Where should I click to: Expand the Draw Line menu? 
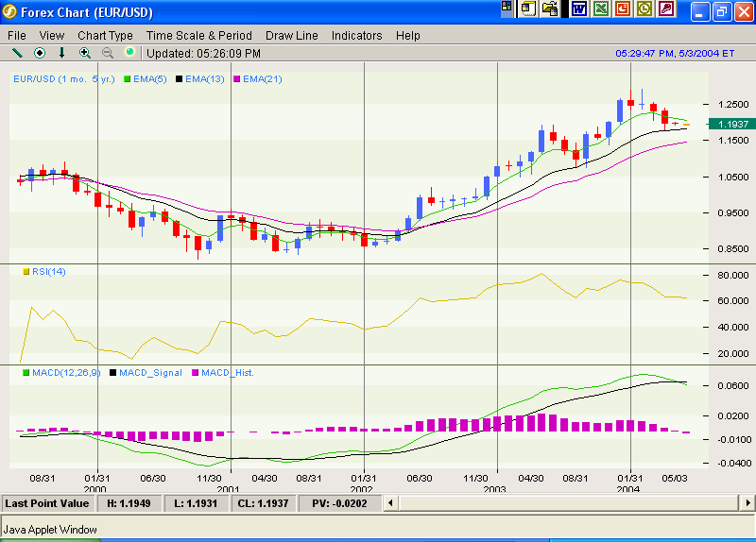pos(291,35)
